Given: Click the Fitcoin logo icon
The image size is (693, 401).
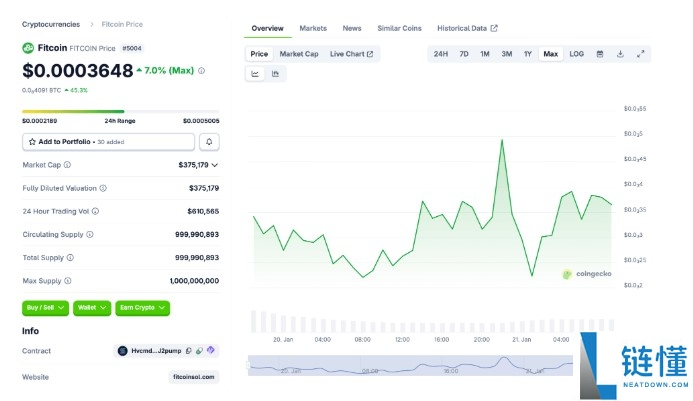Looking at the screenshot, I should pyautogui.click(x=28, y=48).
